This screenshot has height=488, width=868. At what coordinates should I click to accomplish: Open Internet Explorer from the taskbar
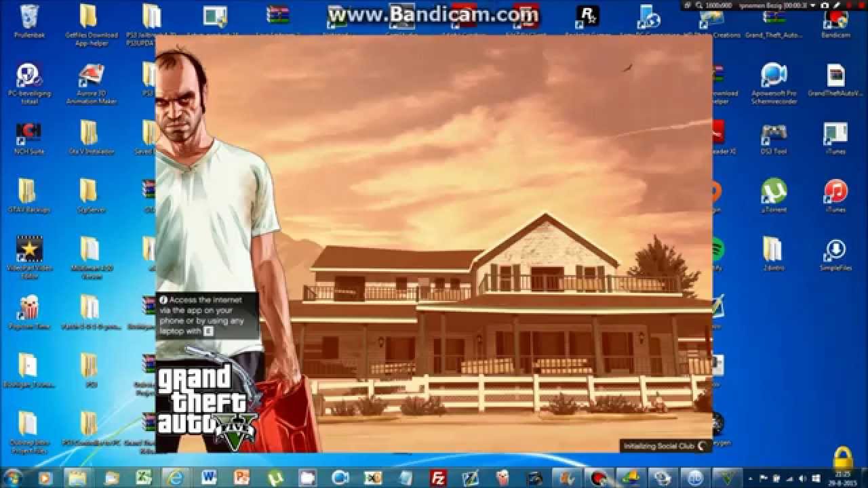[176, 477]
